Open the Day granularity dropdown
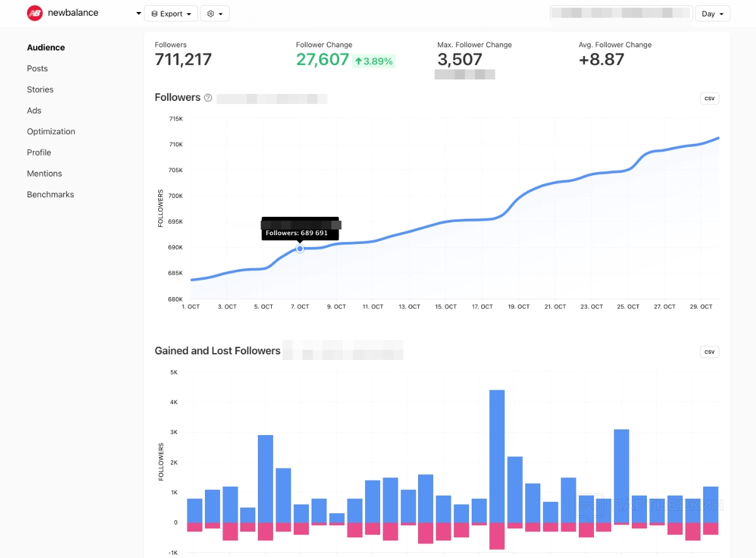The width and height of the screenshot is (756, 558). pyautogui.click(x=712, y=14)
